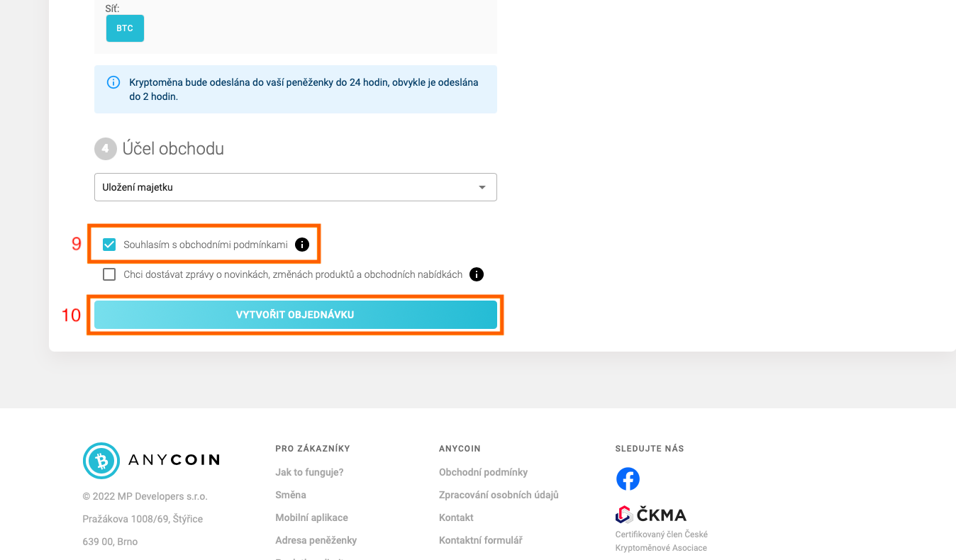Click the info icon in the blue notice

pos(113,82)
